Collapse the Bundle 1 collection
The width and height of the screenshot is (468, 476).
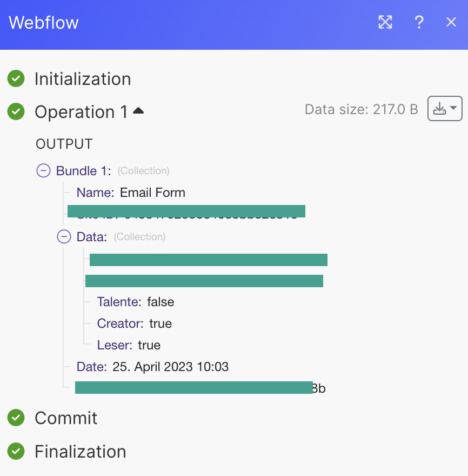pos(43,170)
